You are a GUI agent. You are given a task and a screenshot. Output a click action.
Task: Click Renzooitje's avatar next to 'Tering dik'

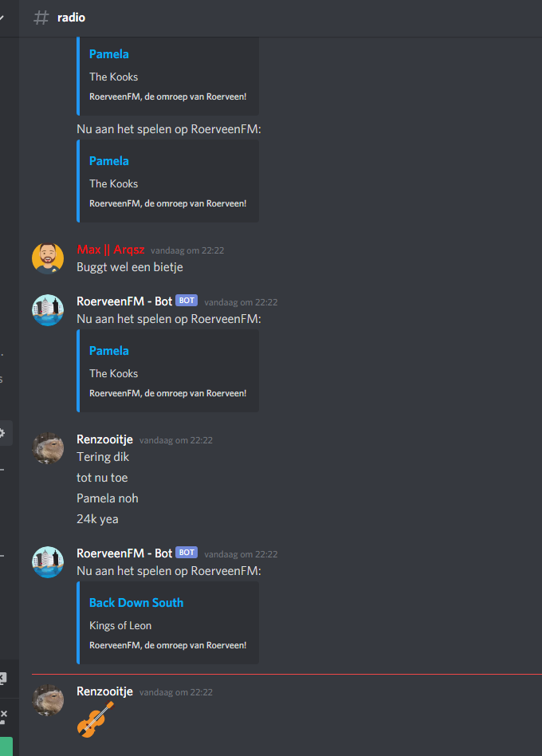pos(48,448)
